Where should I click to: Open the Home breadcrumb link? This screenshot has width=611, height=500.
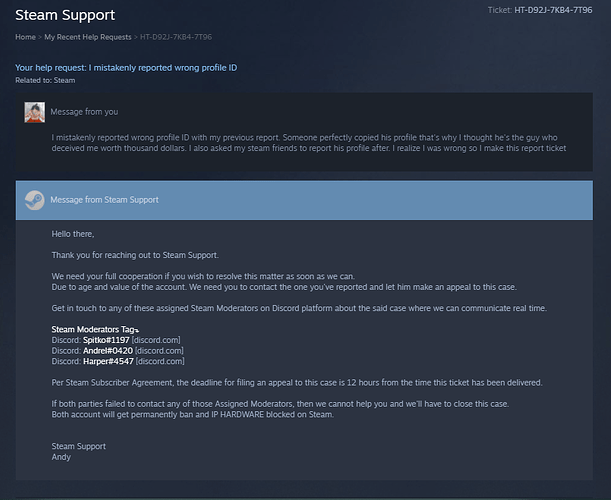(x=25, y=37)
